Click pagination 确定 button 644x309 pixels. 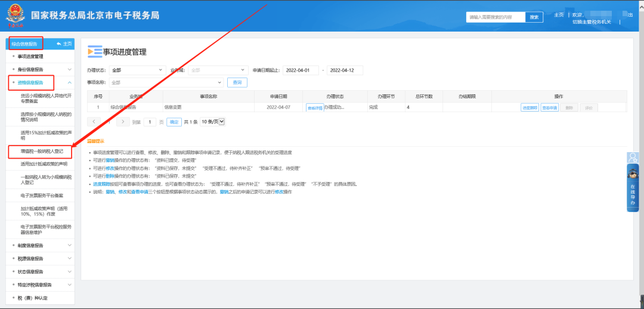(x=174, y=122)
